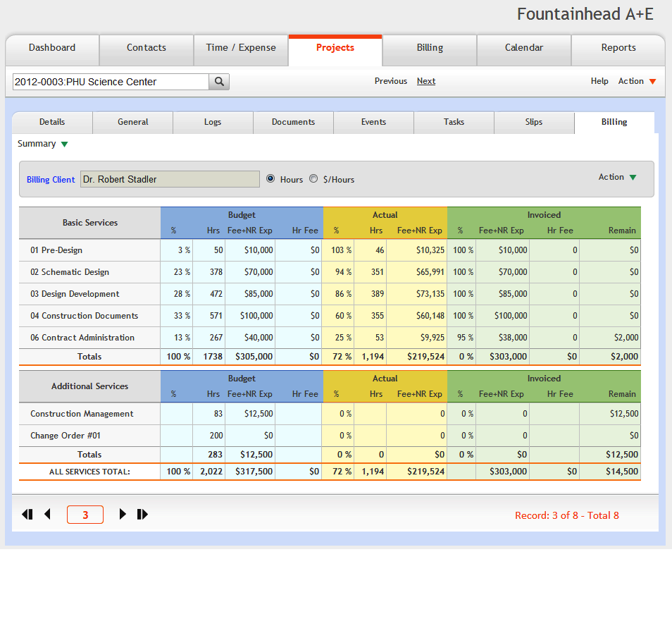Switch to the Time / Expense tab
The width and height of the screenshot is (672, 626).
[x=241, y=48]
